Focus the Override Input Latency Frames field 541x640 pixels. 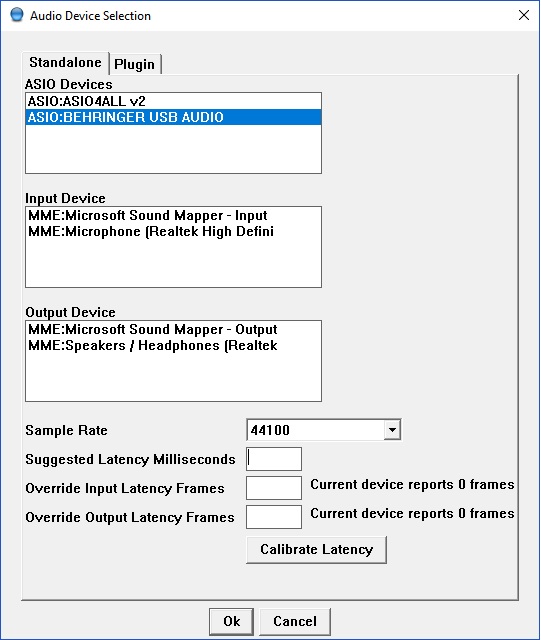274,488
